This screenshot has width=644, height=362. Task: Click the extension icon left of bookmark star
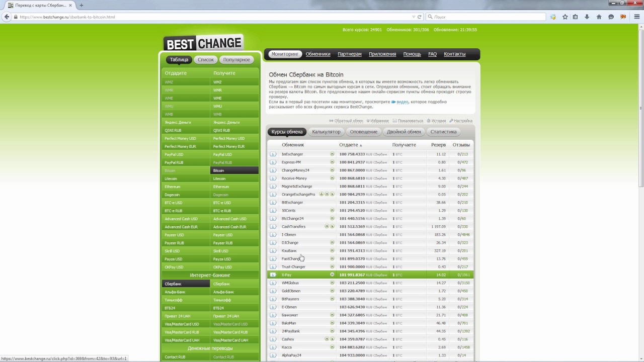pyautogui.click(x=553, y=17)
